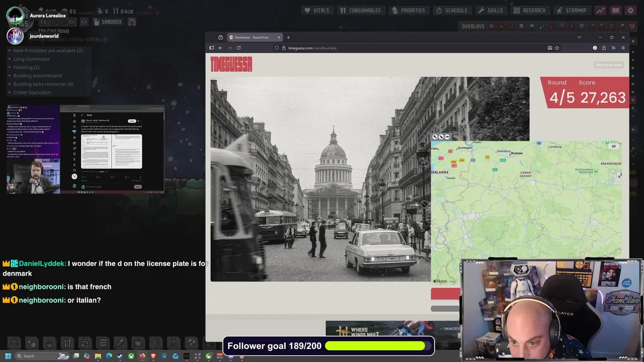Viewport: 644px width, 362px height.
Task: Toggle the Radiation overlay icon
Action: pyautogui.click(x=631, y=26)
